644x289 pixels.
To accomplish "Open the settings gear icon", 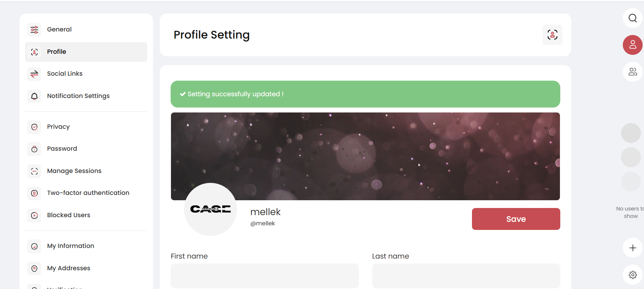I will coord(632,275).
